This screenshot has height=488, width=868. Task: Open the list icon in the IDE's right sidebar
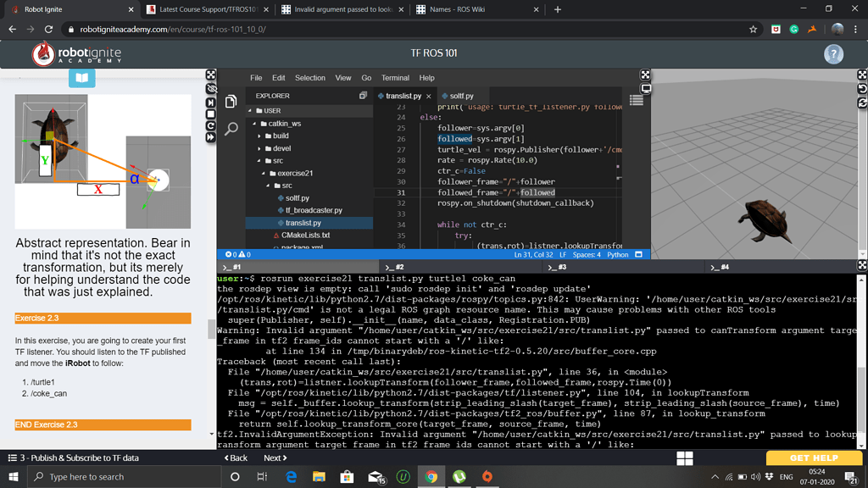(637, 101)
